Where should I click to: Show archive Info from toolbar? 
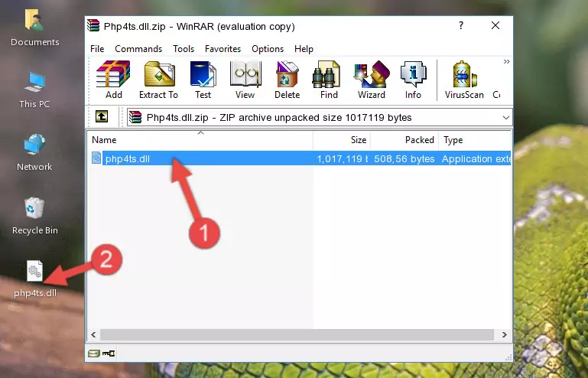point(413,80)
